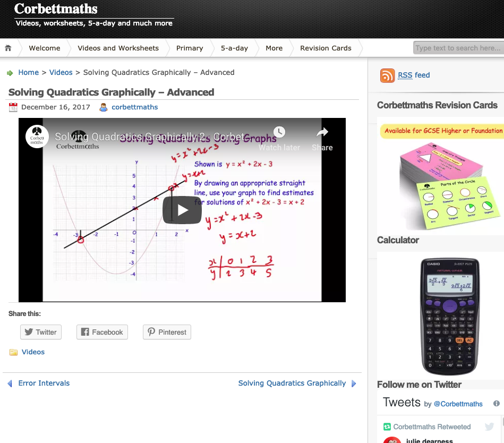The height and width of the screenshot is (443, 504).
Task: Click the calendar icon beside the post date
Action: pyautogui.click(x=13, y=107)
